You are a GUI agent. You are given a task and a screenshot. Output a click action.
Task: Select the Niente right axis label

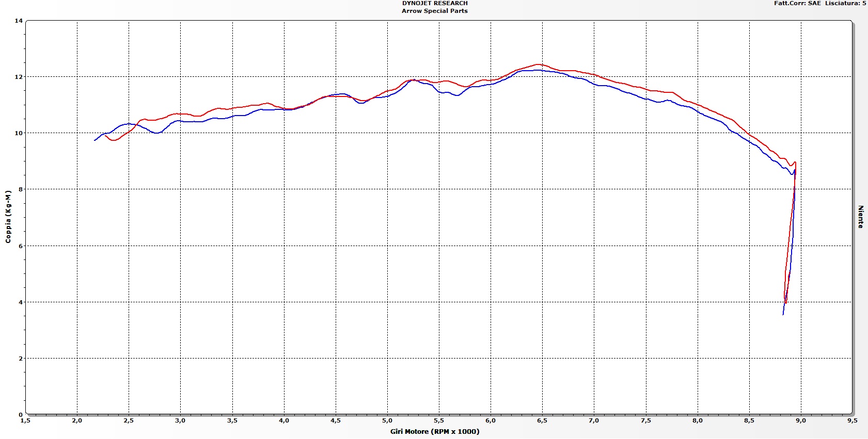pyautogui.click(x=860, y=217)
